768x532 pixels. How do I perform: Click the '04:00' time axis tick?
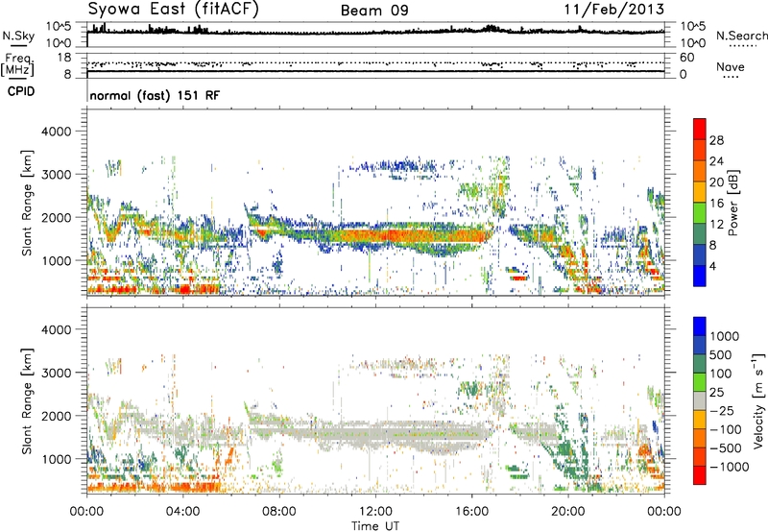pos(183,512)
